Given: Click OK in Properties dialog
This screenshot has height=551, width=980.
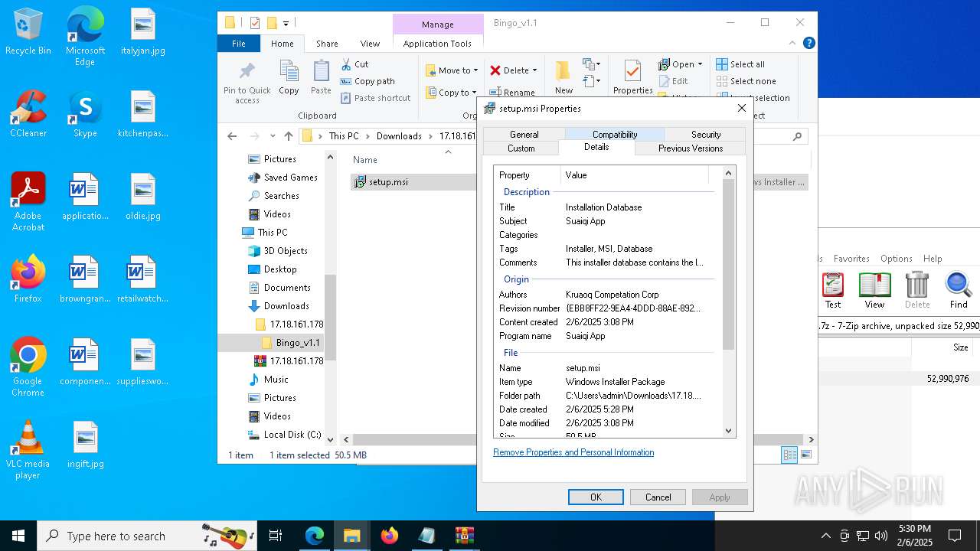Looking at the screenshot, I should [x=596, y=497].
